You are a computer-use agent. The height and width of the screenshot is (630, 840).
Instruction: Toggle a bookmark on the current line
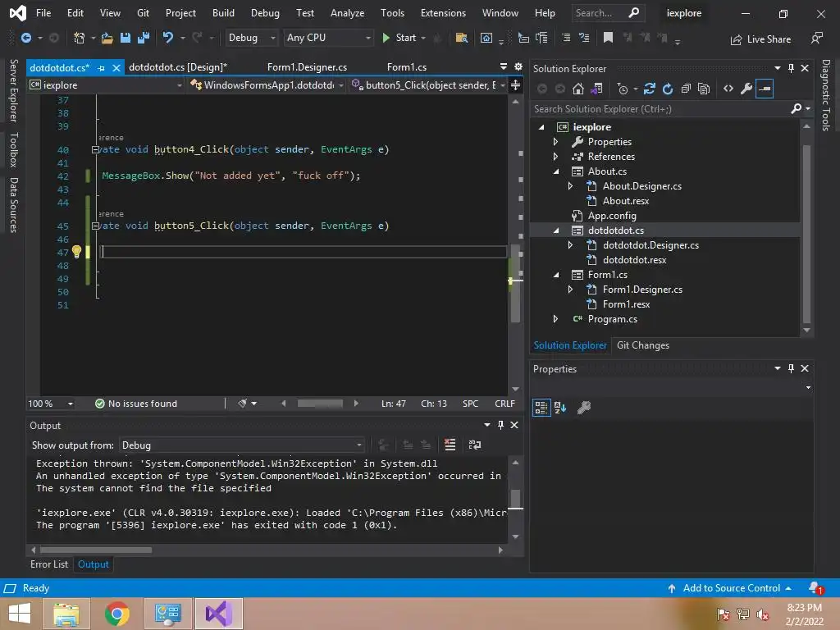[x=608, y=38]
